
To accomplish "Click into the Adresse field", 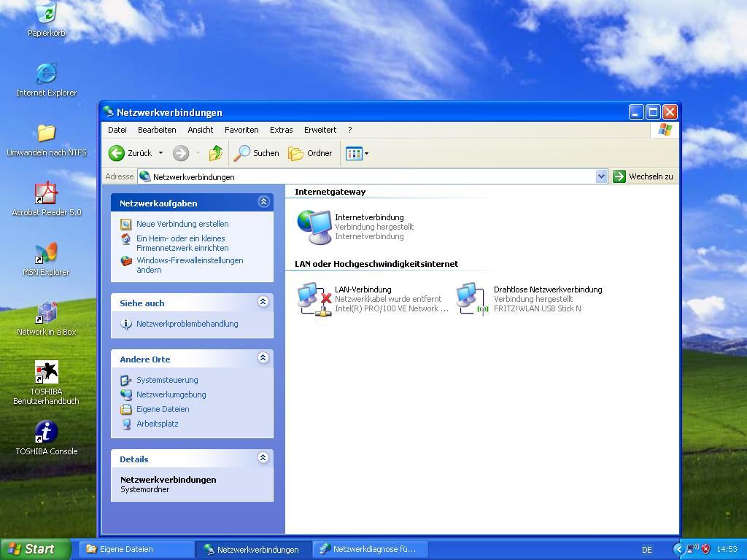I will click(x=367, y=176).
